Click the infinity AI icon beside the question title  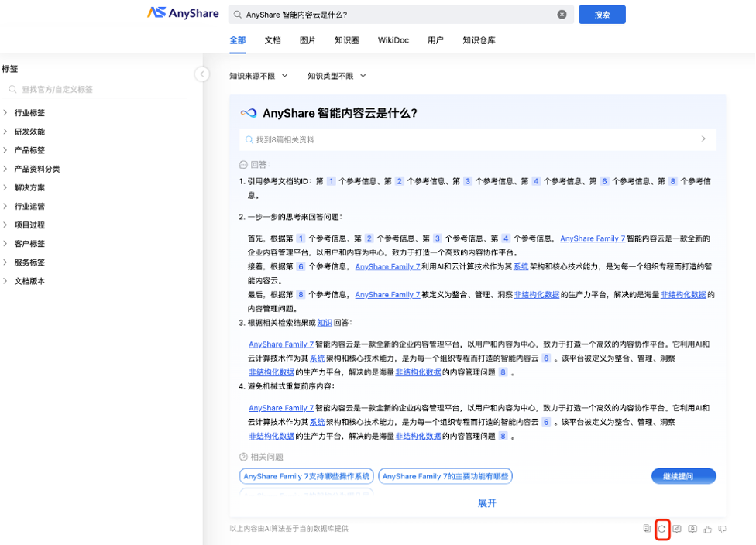pos(249,113)
